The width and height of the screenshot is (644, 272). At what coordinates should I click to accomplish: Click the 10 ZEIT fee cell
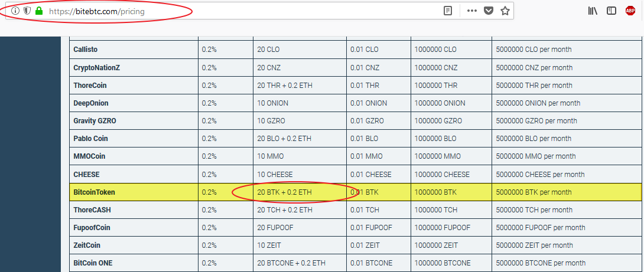coord(300,245)
